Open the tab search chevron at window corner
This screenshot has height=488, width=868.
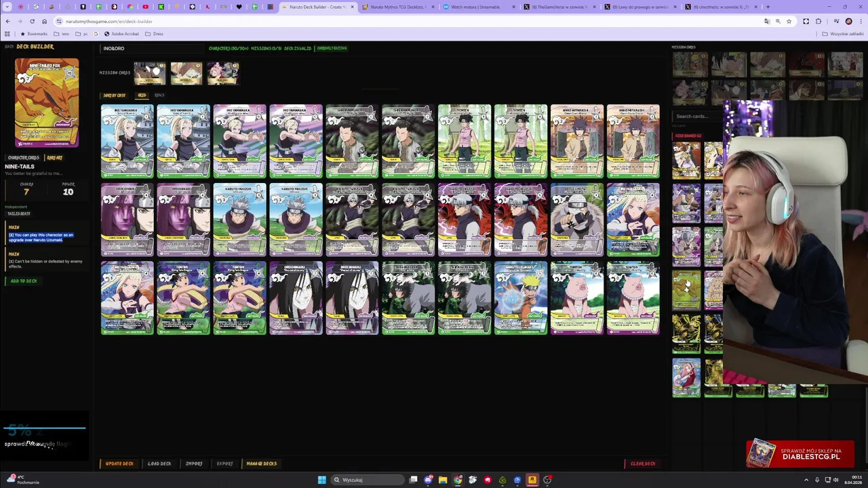pos(7,7)
